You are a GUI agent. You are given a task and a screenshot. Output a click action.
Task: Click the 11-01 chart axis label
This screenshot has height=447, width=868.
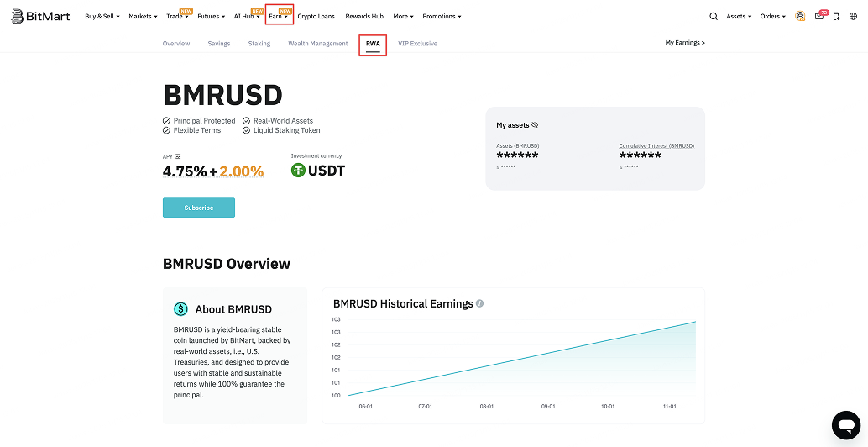tap(669, 407)
